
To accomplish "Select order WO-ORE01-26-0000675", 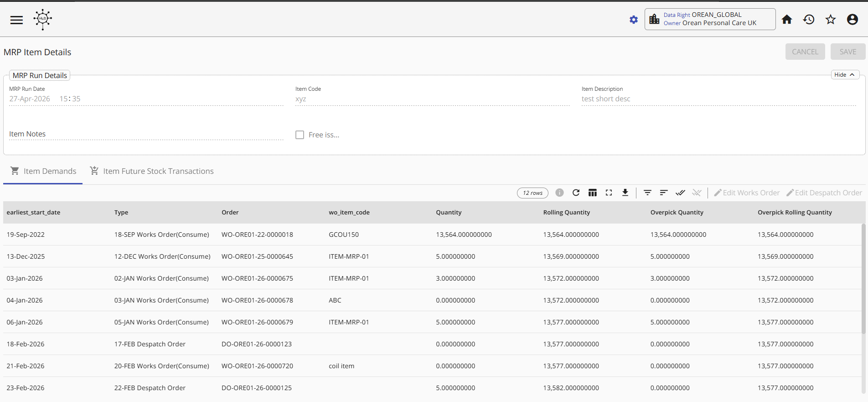I will pyautogui.click(x=257, y=278).
